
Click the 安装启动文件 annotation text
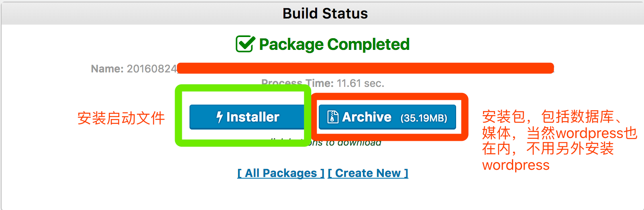pyautogui.click(x=121, y=118)
